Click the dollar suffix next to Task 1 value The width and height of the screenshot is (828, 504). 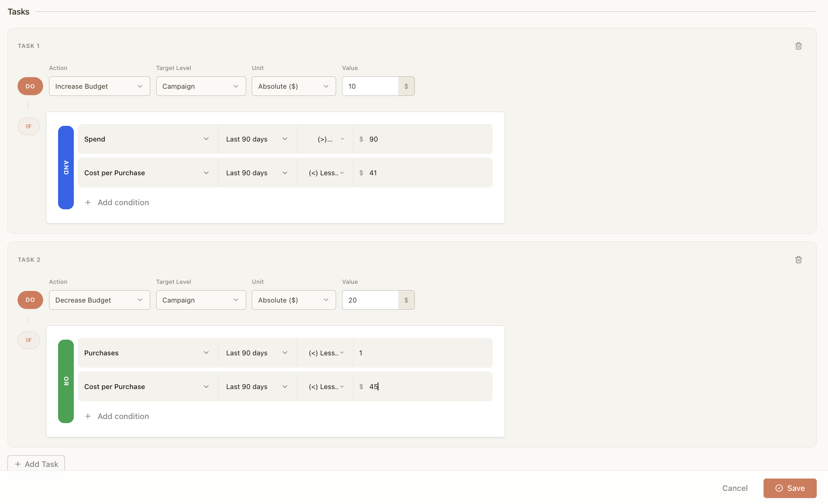407,86
